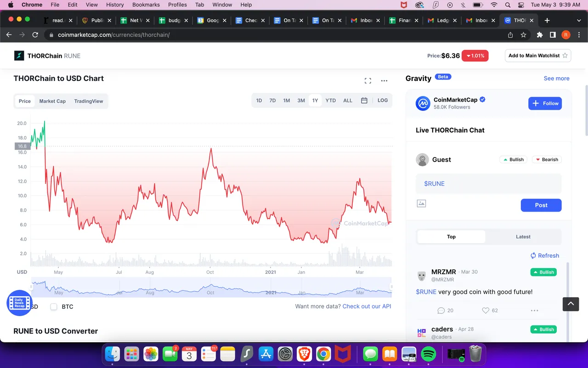Attach an image to the chat post
Screen dimensions: 588x368
click(421, 203)
